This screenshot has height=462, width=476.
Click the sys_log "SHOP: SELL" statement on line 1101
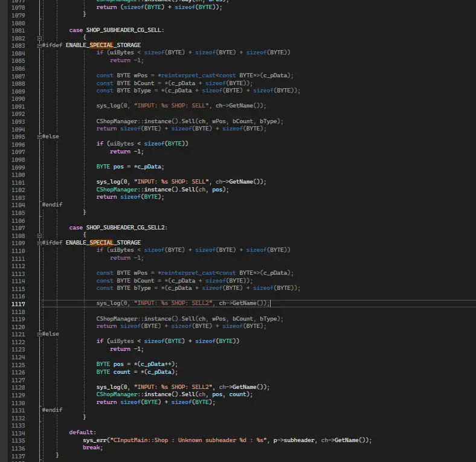[x=181, y=182]
